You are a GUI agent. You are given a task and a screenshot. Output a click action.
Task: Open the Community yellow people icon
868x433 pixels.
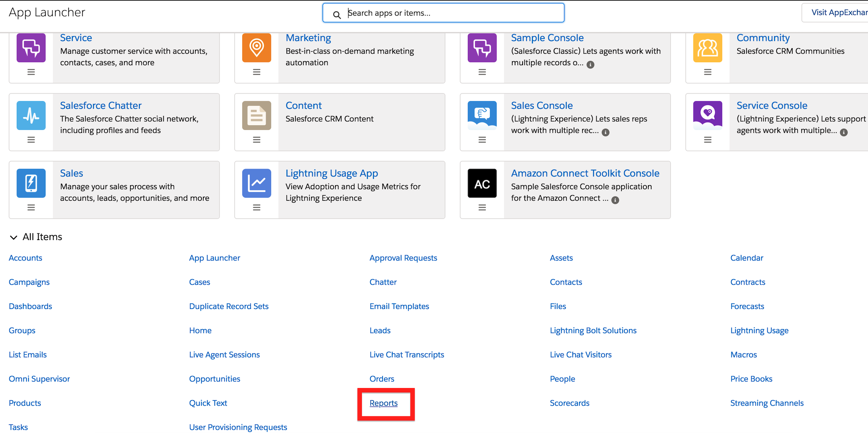(x=708, y=48)
